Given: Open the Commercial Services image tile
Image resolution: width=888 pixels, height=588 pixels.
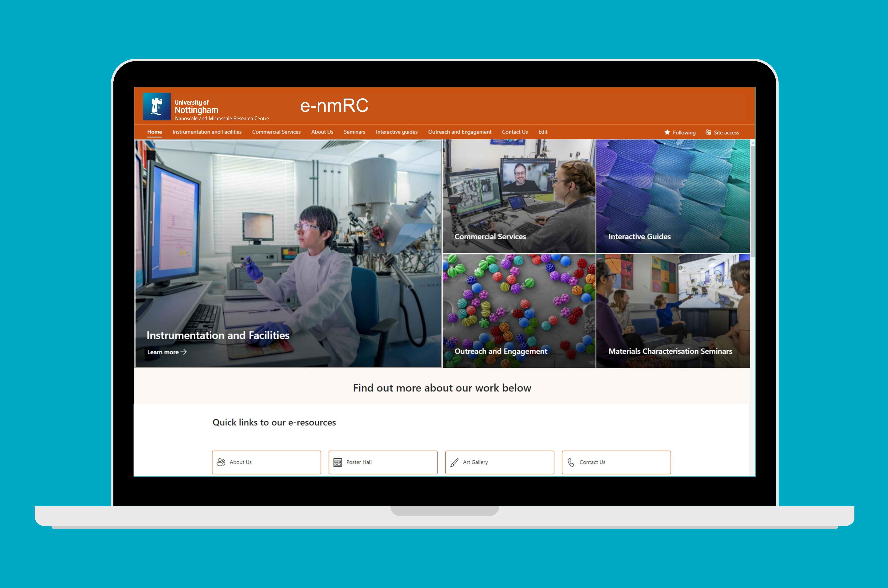Looking at the screenshot, I should click(519, 196).
